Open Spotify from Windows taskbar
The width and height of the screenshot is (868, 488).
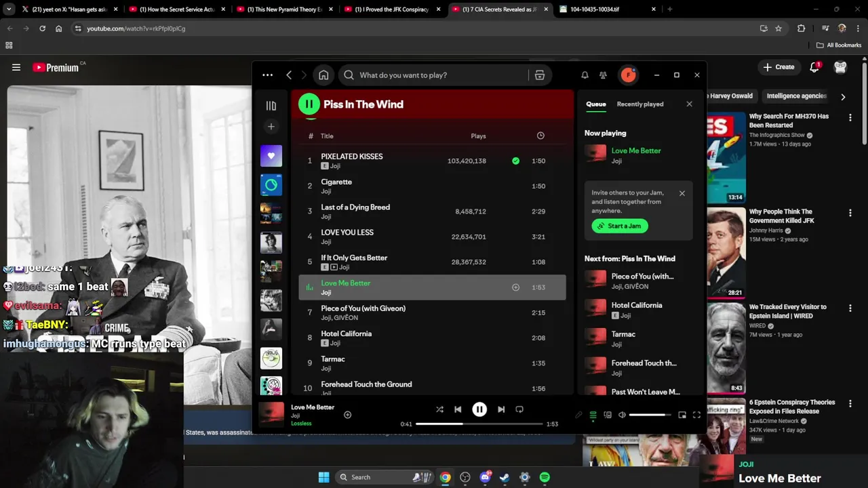click(x=545, y=477)
